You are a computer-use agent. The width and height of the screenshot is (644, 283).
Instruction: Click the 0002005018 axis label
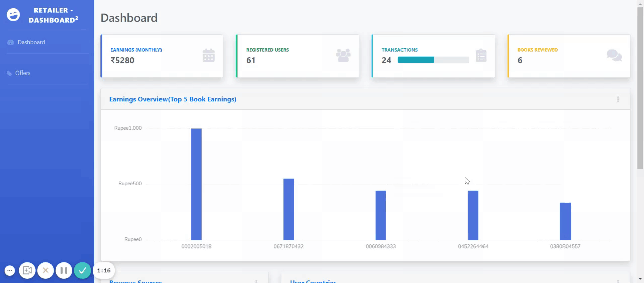point(196,247)
